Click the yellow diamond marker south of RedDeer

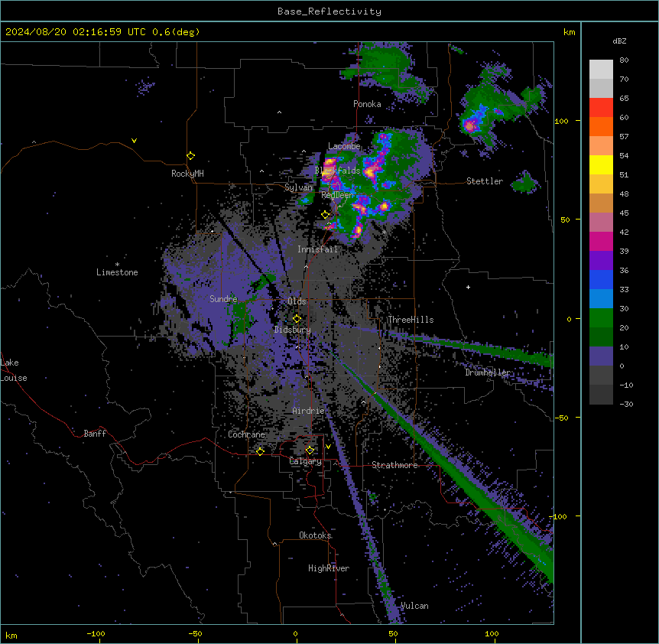click(325, 215)
